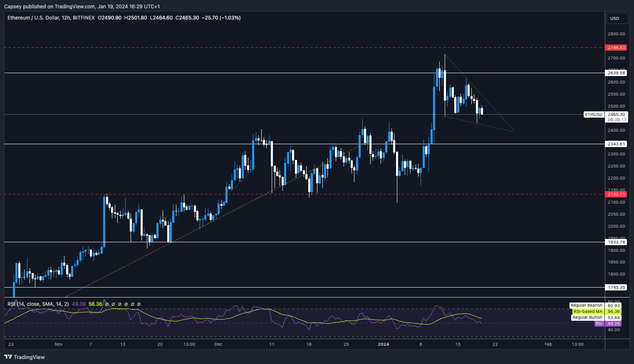Click the 25 date on time axis
This screenshot has width=634, height=364.
[346, 344]
